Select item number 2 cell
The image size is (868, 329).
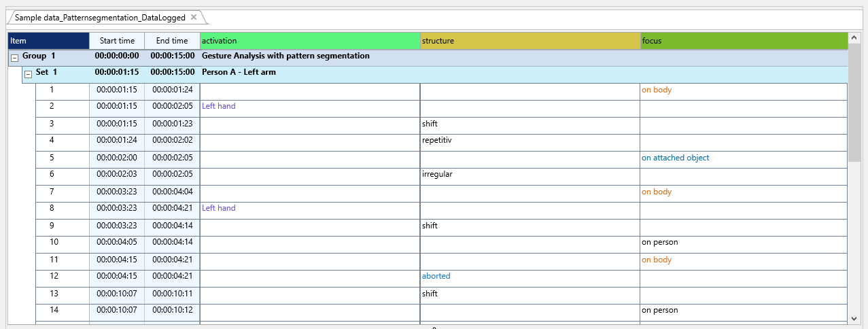pyautogui.click(x=63, y=109)
